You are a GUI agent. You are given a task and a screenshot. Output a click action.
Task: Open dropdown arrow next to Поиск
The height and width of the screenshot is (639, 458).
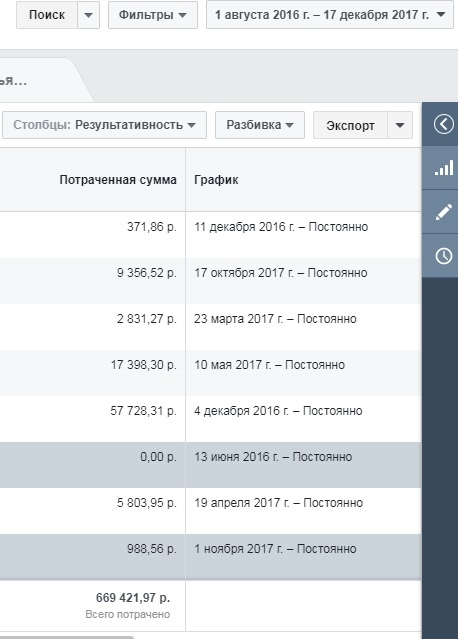pyautogui.click(x=88, y=15)
